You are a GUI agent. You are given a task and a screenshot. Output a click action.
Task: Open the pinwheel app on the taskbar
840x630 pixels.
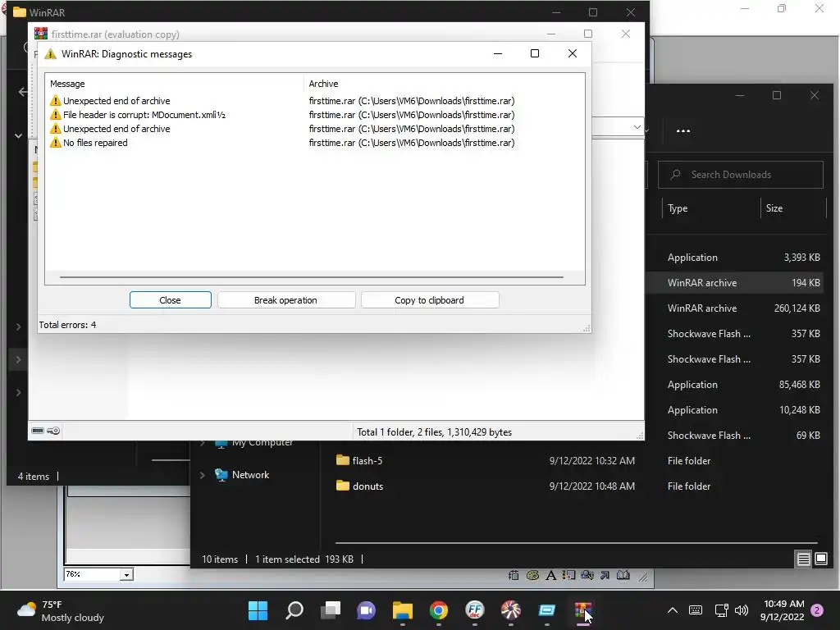tap(511, 610)
